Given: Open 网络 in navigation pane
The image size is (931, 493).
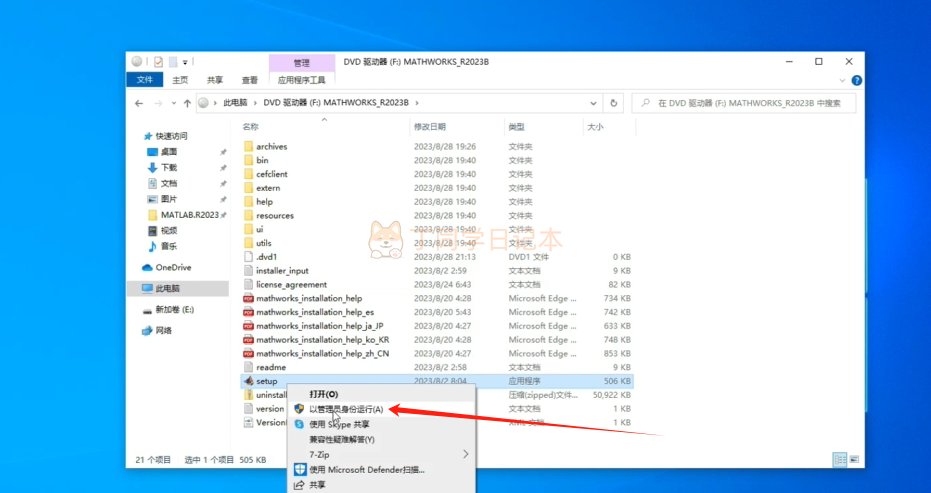Looking at the screenshot, I should pyautogui.click(x=163, y=331).
